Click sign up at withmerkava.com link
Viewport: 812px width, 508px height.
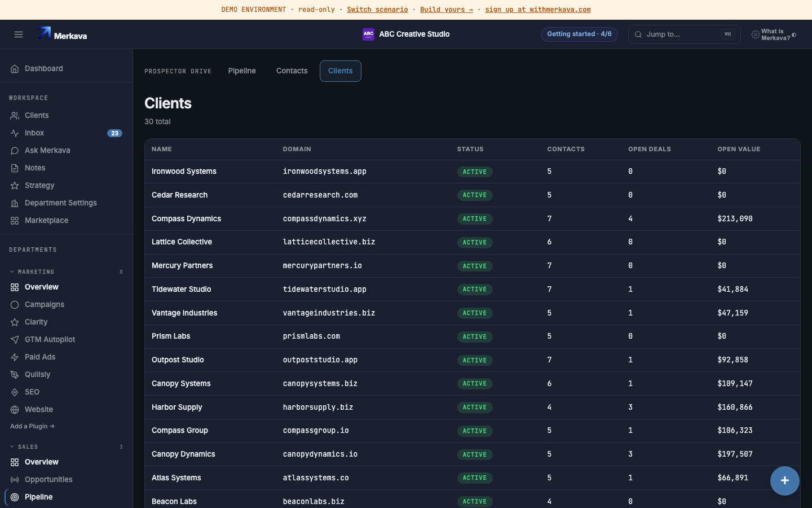coord(538,10)
